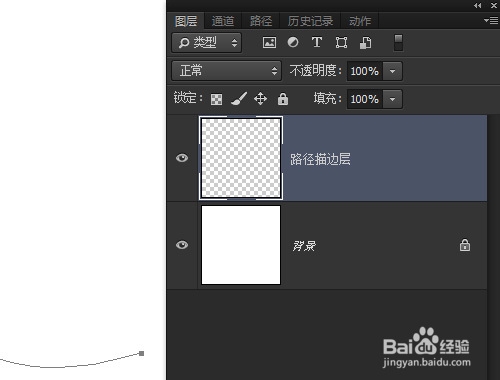500x380 pixels.
Task: Click the 填充 label
Action: point(327,99)
